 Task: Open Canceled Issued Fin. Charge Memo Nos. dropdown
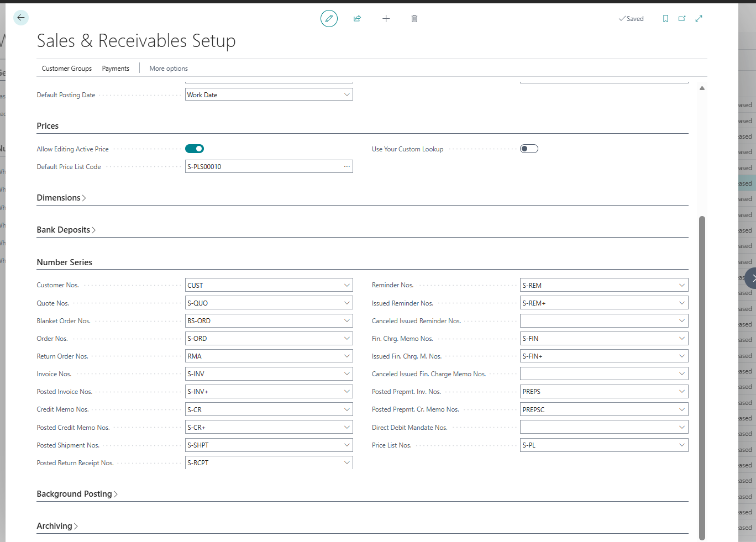pos(682,373)
